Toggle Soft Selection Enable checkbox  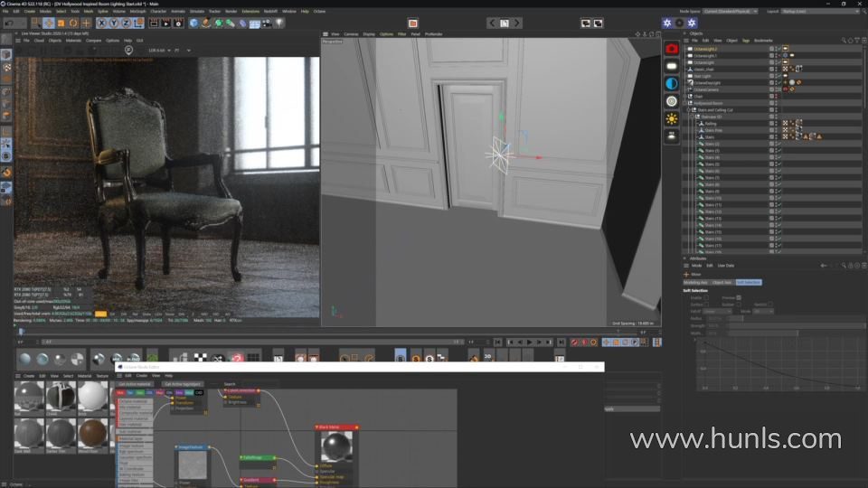point(706,297)
